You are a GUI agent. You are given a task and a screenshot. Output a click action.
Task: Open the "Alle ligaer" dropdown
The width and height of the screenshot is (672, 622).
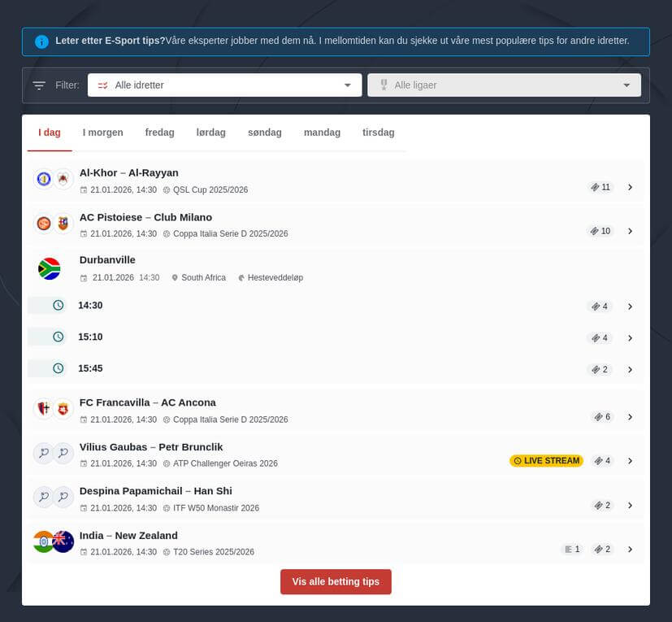pos(503,85)
